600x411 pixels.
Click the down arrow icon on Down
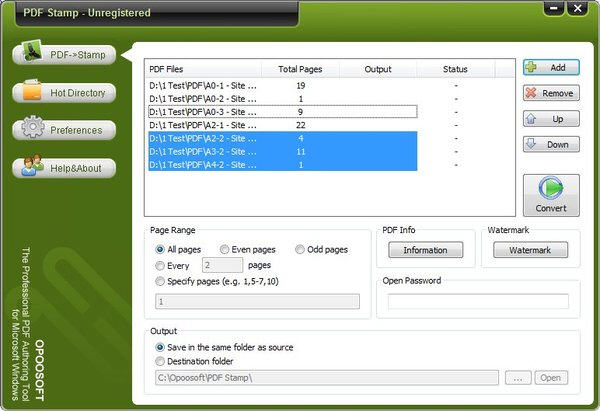tap(531, 144)
